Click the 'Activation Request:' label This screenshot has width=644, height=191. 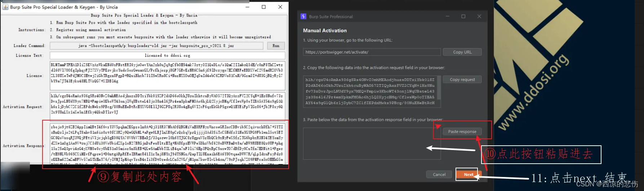click(x=23, y=107)
